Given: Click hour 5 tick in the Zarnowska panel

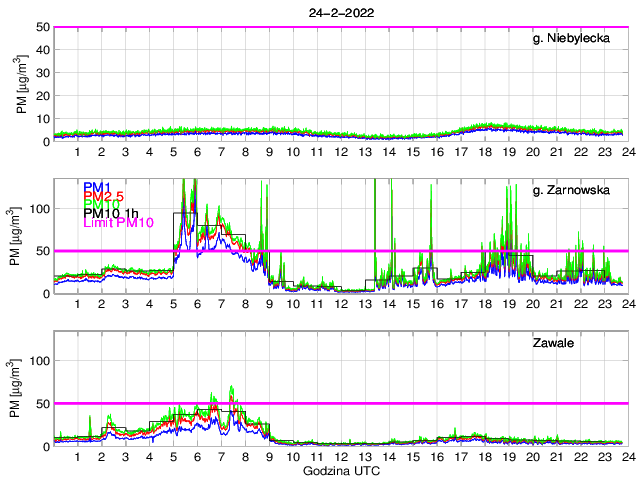Looking at the screenshot, I should 173,303.
